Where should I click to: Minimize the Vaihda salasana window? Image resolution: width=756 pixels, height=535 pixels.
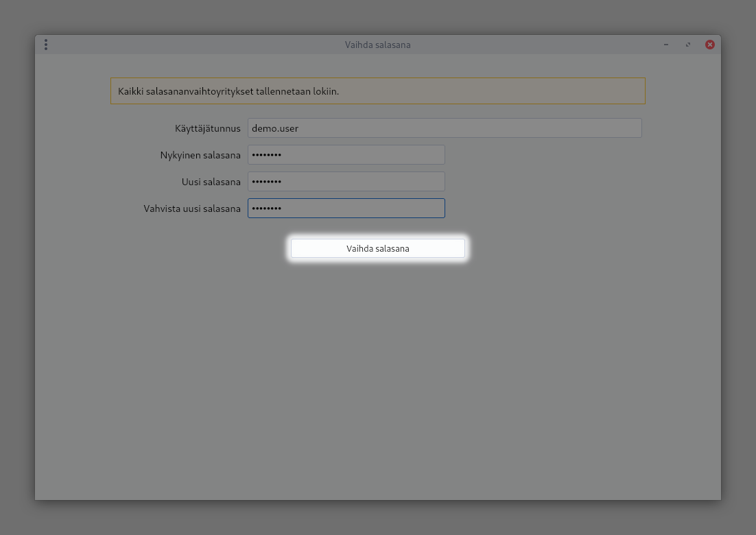pyautogui.click(x=665, y=45)
